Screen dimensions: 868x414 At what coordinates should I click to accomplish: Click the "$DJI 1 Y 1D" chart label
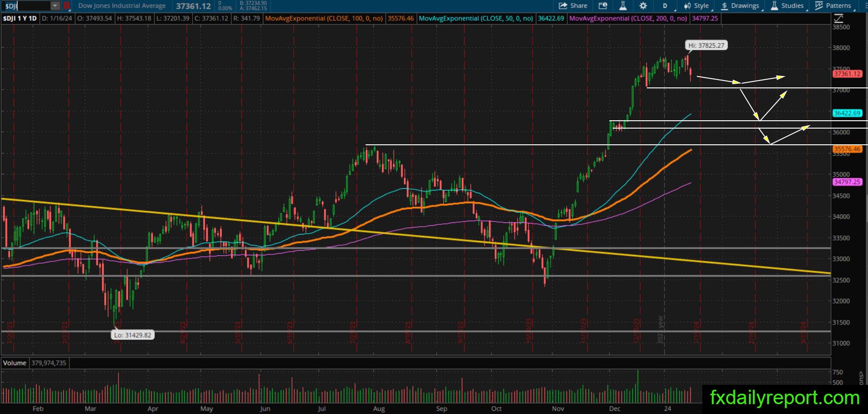(x=20, y=19)
